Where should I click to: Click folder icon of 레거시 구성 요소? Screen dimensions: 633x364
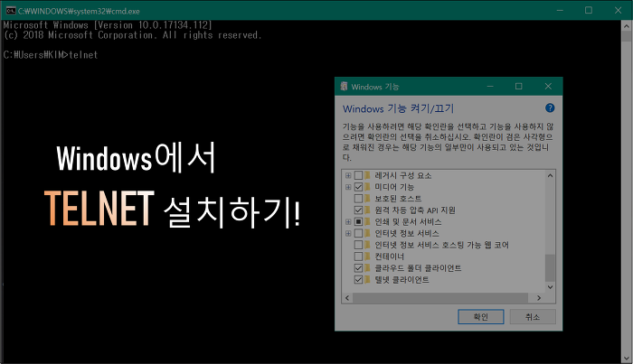368,175
